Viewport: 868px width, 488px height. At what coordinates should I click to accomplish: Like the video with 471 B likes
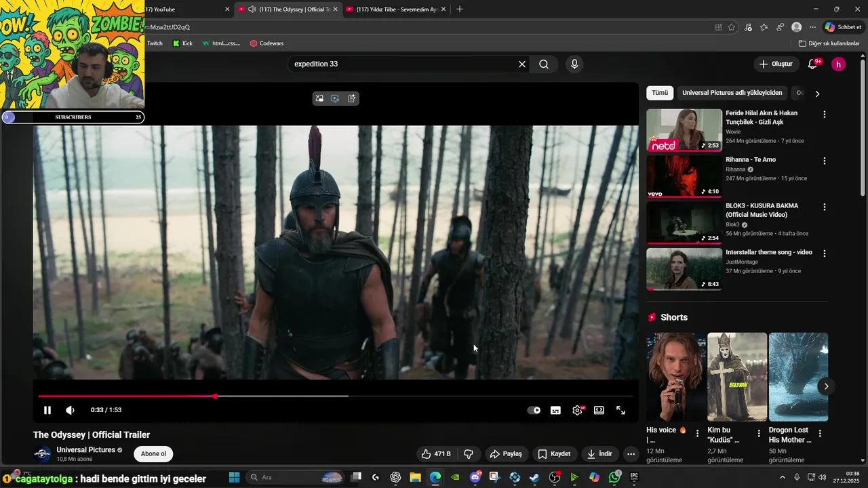435,454
